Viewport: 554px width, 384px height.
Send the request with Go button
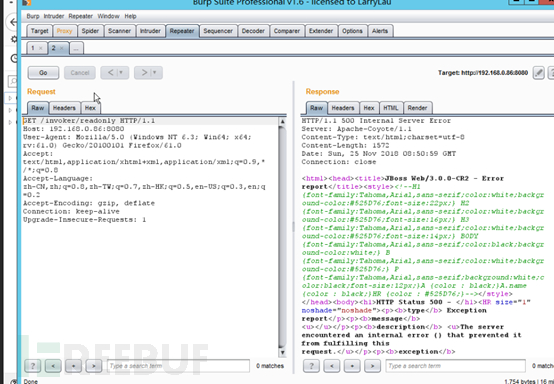(43, 73)
